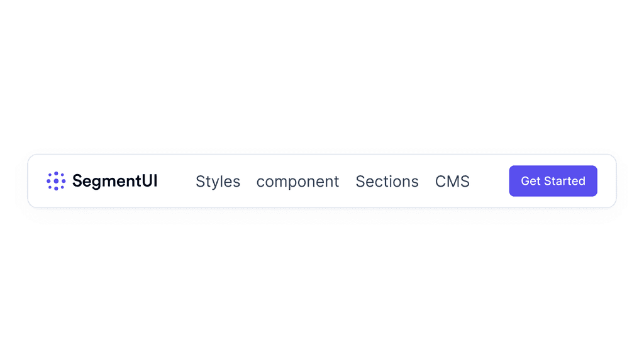644x362 pixels.
Task: Select Sections in the navigation bar
Action: coord(387,182)
